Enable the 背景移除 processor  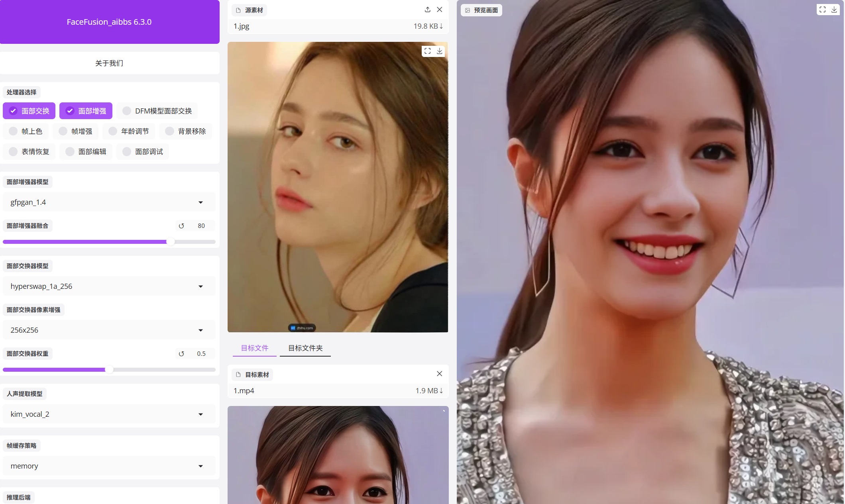(x=185, y=131)
